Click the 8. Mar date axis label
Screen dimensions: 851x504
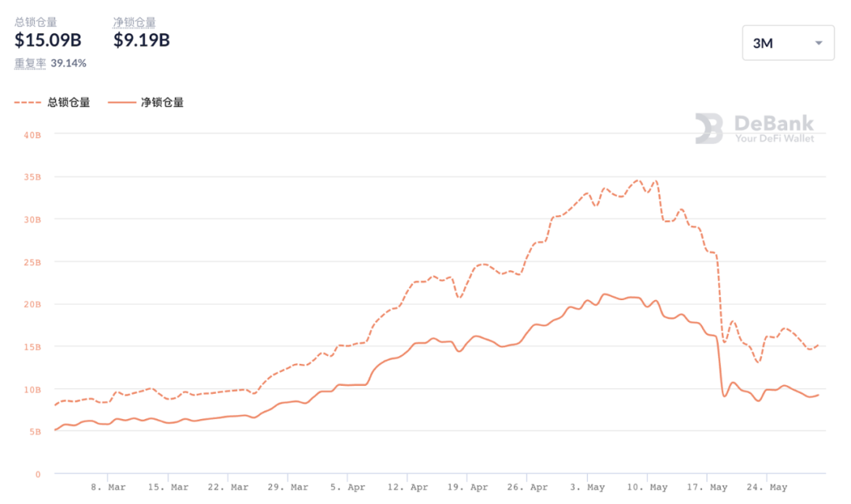click(108, 487)
